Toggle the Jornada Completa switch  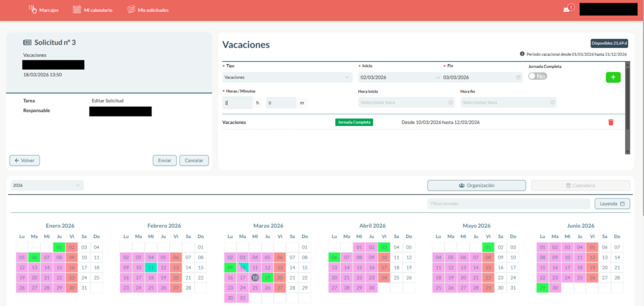pyautogui.click(x=537, y=76)
